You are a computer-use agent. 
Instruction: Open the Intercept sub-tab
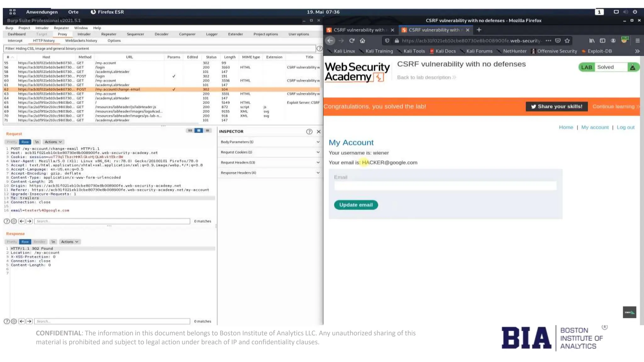coord(15,41)
